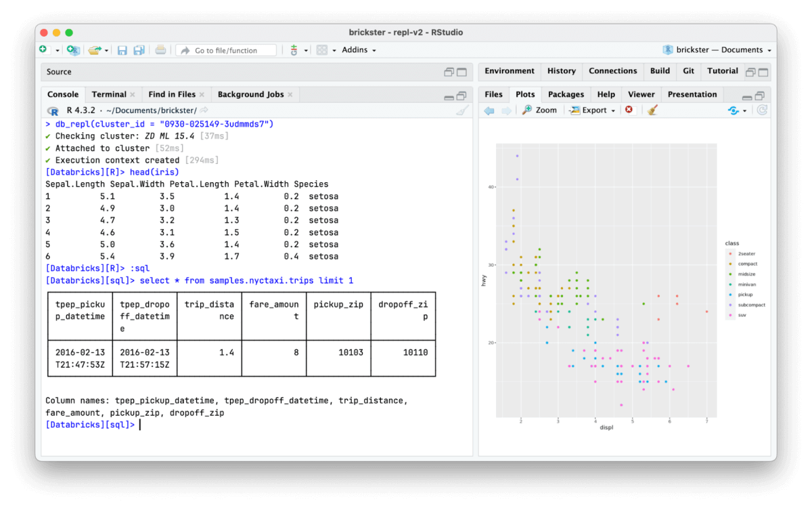
Task: Maximize the Plots pane
Action: pos(760,96)
